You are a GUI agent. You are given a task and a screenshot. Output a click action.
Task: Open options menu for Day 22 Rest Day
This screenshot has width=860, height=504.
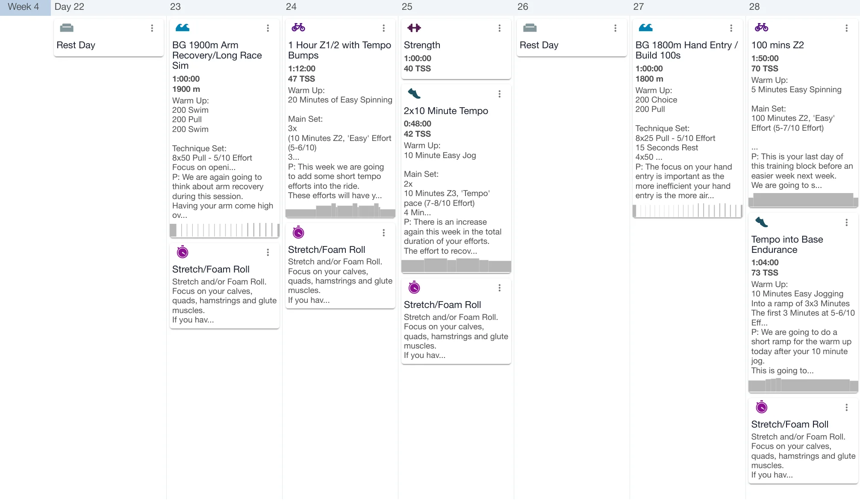point(152,28)
